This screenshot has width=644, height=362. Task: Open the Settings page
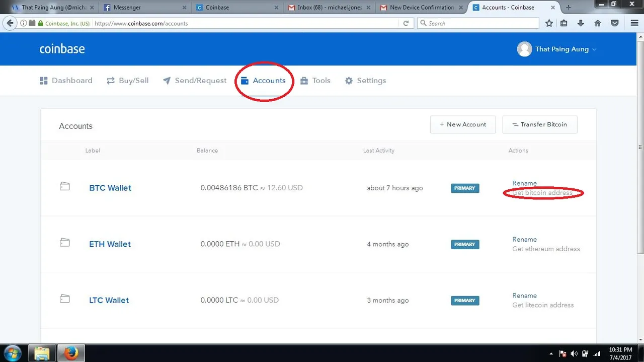pos(365,81)
